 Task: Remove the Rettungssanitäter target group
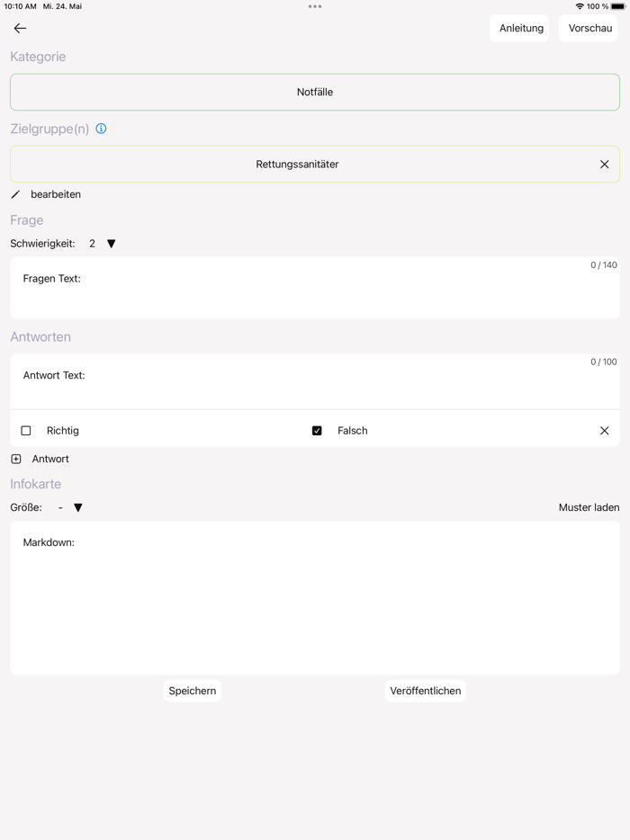pos(604,165)
